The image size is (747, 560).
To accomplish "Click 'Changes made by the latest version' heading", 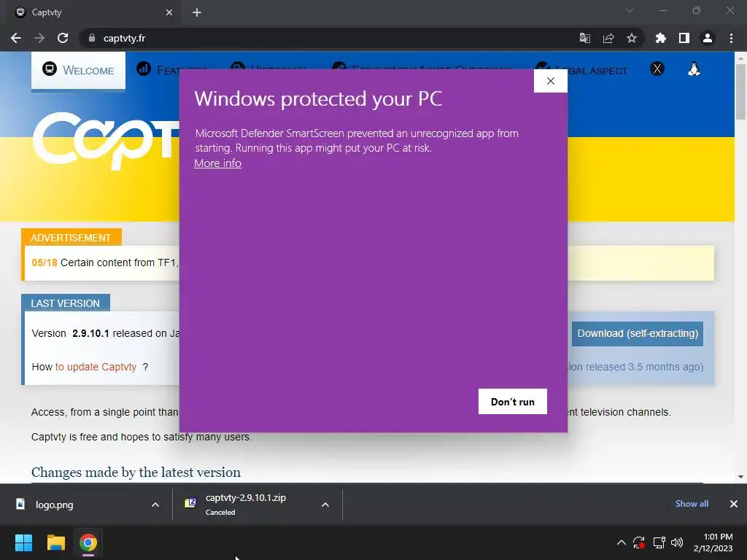I will pyautogui.click(x=136, y=472).
